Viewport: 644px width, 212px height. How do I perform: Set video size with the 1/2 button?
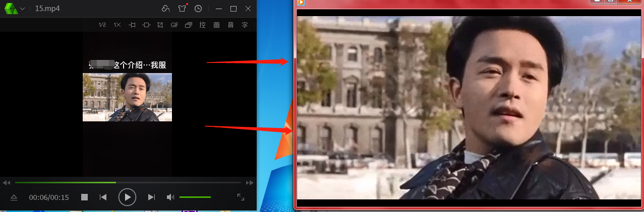[102, 25]
